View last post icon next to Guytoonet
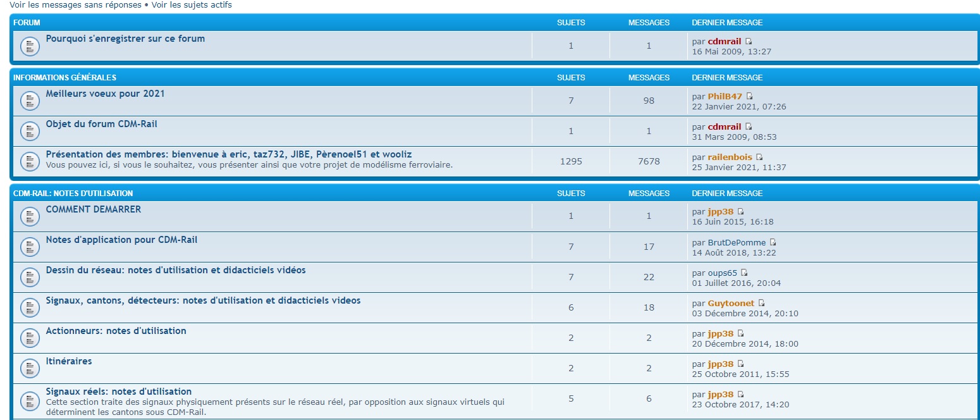 (762, 304)
